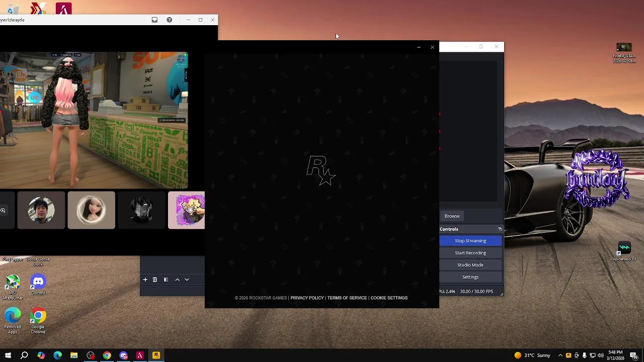Close the OBS window
The height and width of the screenshot is (362, 644).
tap(496, 47)
